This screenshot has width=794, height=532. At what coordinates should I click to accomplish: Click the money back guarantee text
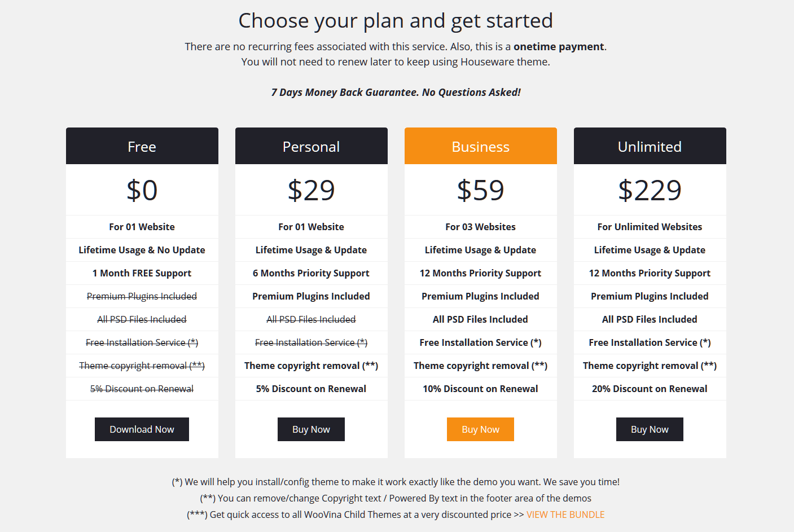pyautogui.click(x=396, y=93)
